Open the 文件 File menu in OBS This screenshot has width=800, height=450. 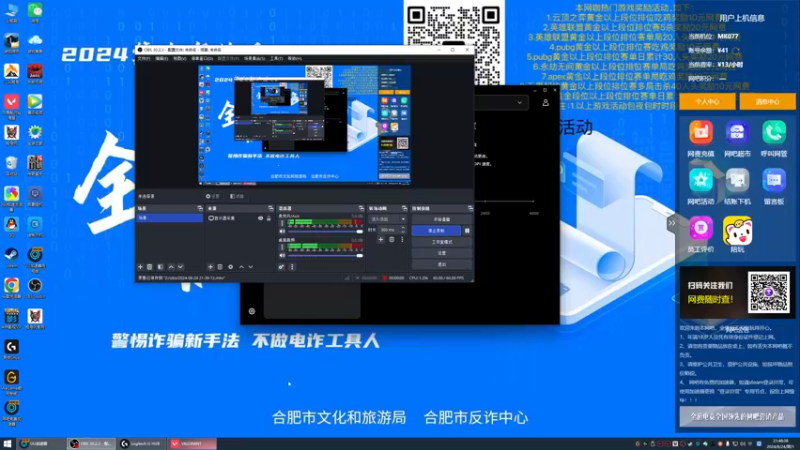144,59
